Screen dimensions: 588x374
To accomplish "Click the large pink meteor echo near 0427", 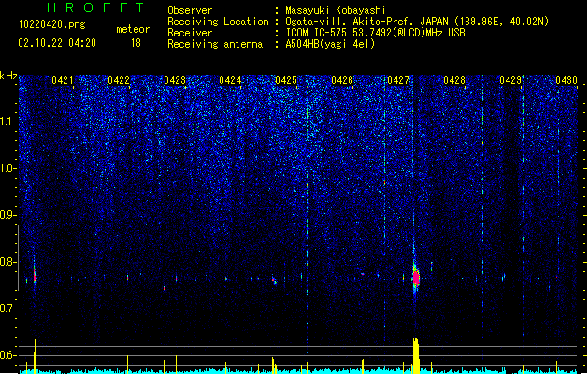I will click(x=415, y=278).
